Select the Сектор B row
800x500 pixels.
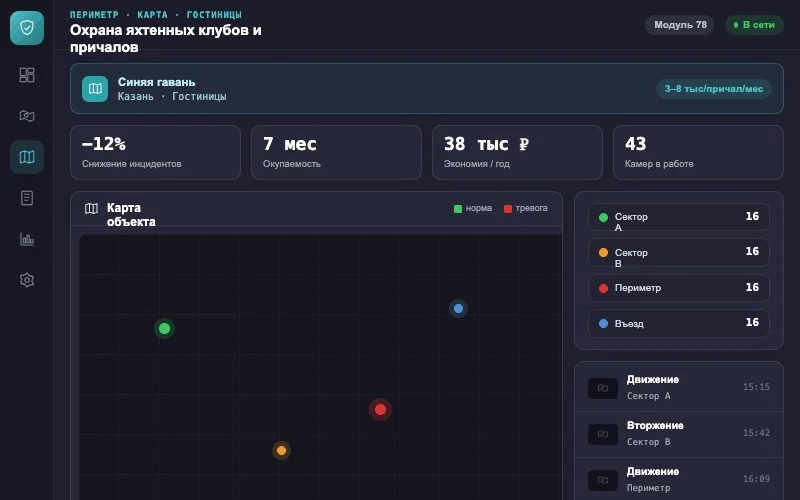coord(679,253)
